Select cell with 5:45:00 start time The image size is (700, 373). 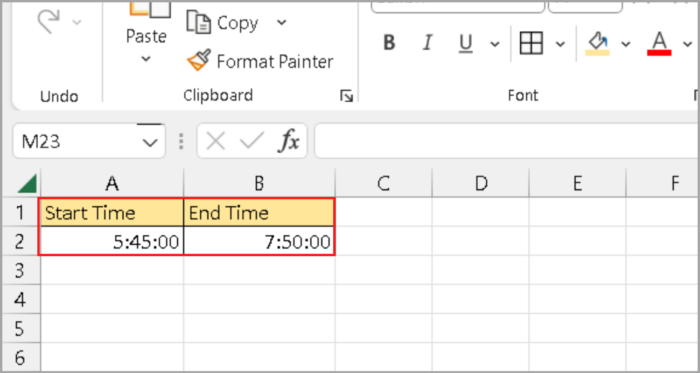coord(112,241)
